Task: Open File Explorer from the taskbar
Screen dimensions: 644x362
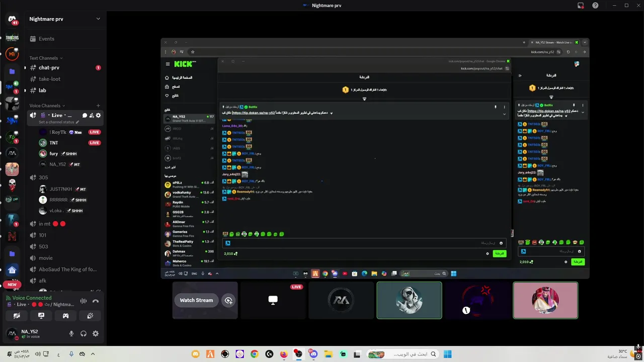Action: (x=328, y=354)
